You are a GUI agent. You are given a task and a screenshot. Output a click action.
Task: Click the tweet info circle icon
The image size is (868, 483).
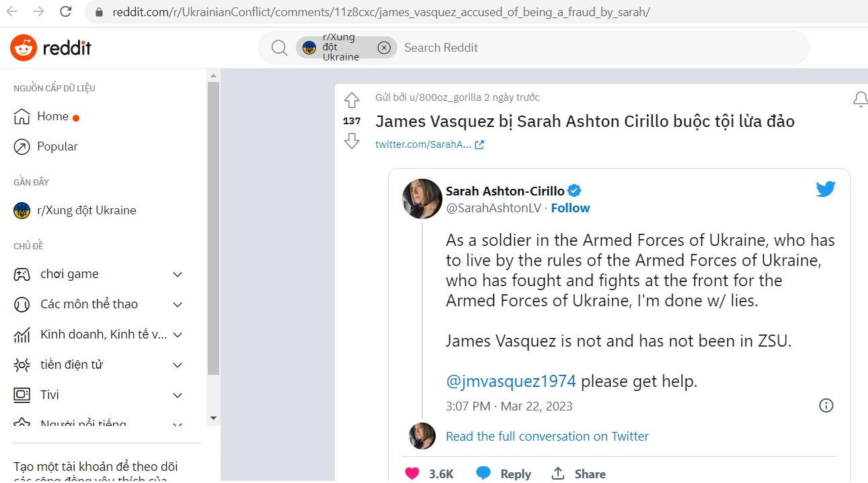tap(826, 405)
